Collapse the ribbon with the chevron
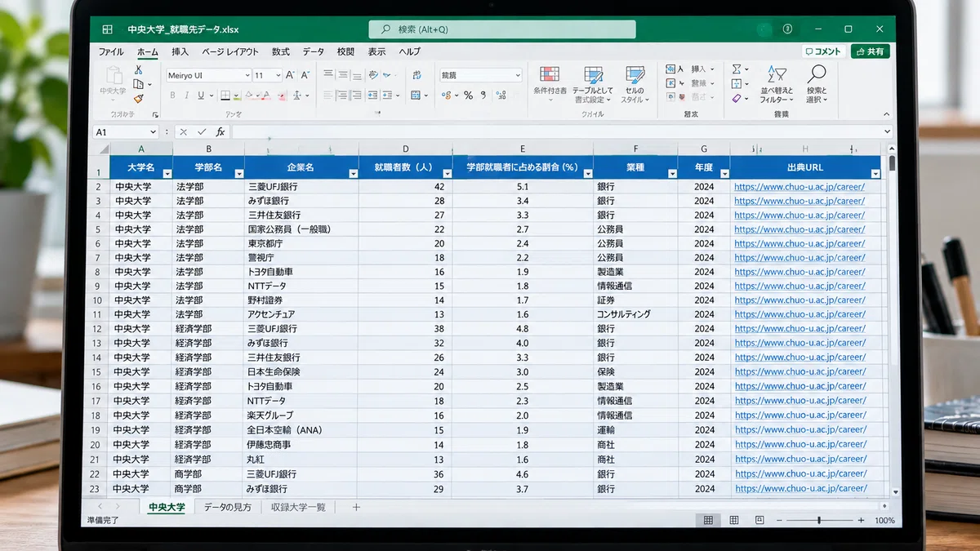The height and width of the screenshot is (551, 980). (x=888, y=114)
